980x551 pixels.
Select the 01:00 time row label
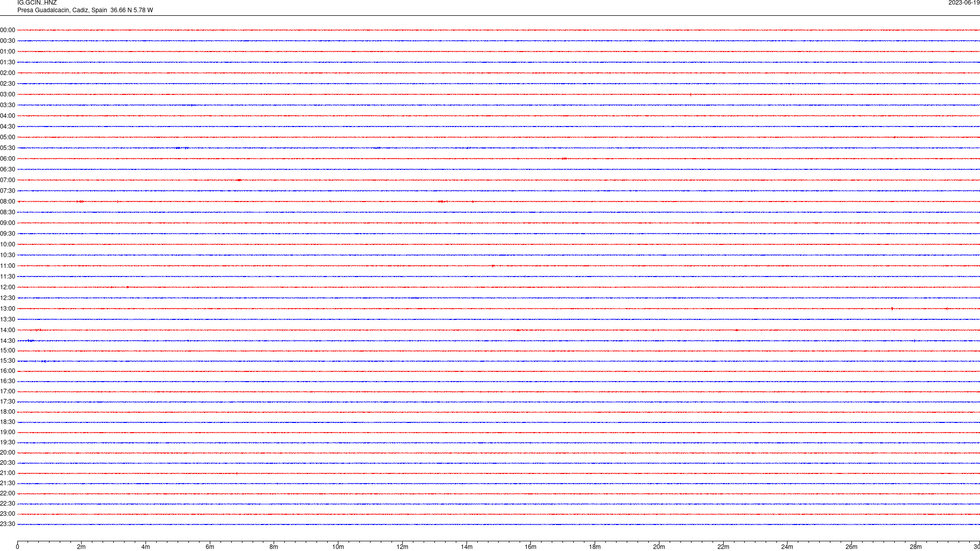pyautogui.click(x=8, y=52)
